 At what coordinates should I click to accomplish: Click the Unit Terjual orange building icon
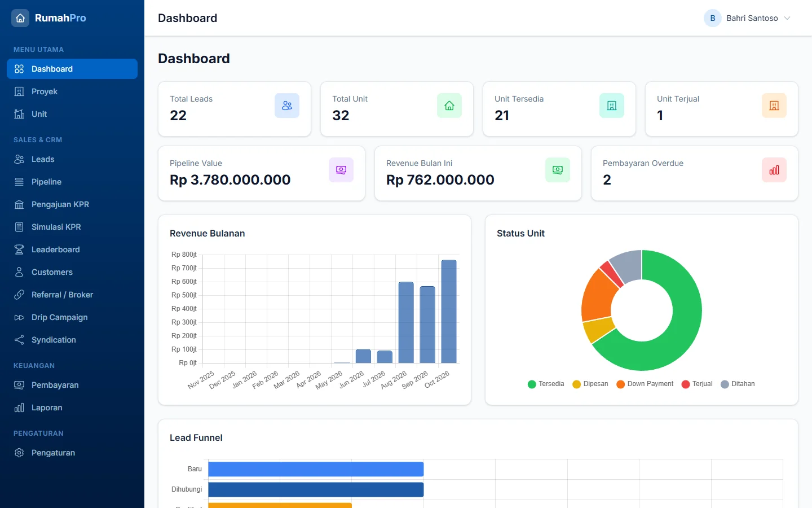(x=774, y=106)
